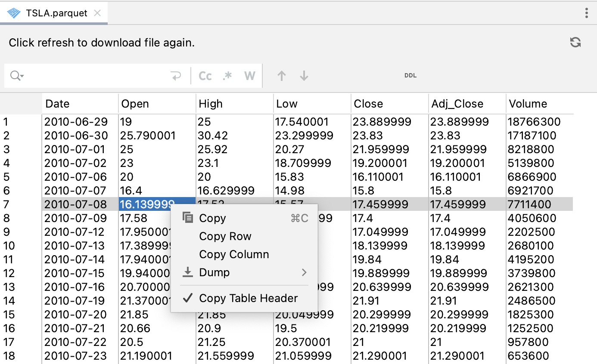This screenshot has height=364, width=597.
Task: Open the kebab menu in the top-right corner
Action: pos(587,13)
